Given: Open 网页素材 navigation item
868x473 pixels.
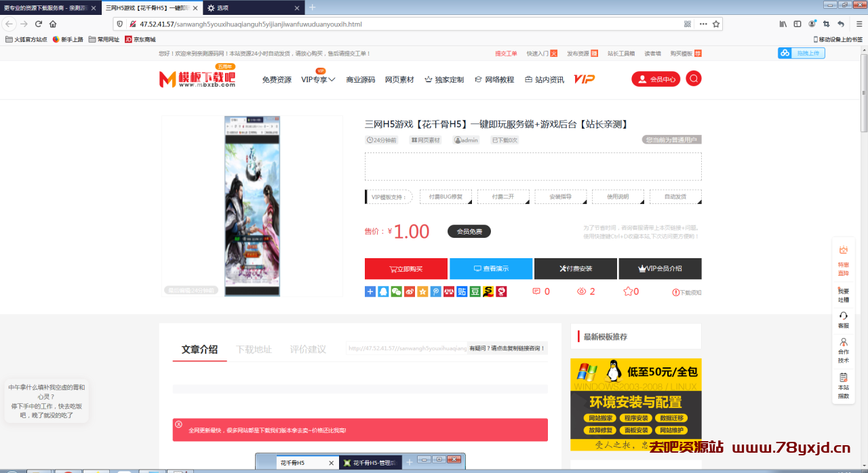Looking at the screenshot, I should click(399, 79).
